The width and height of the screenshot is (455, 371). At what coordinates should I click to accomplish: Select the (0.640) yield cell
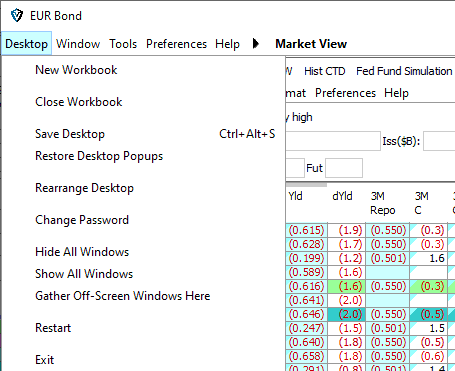[306, 342]
